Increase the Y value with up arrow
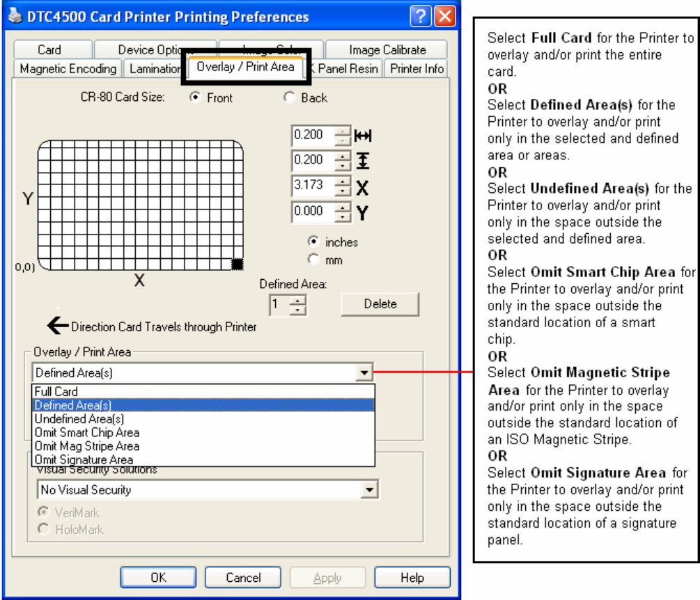 [x=343, y=207]
